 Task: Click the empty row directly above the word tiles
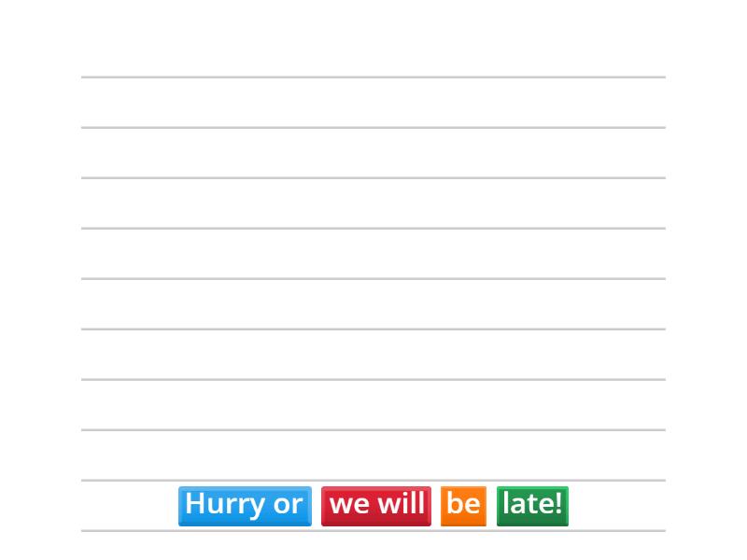pos(373,455)
